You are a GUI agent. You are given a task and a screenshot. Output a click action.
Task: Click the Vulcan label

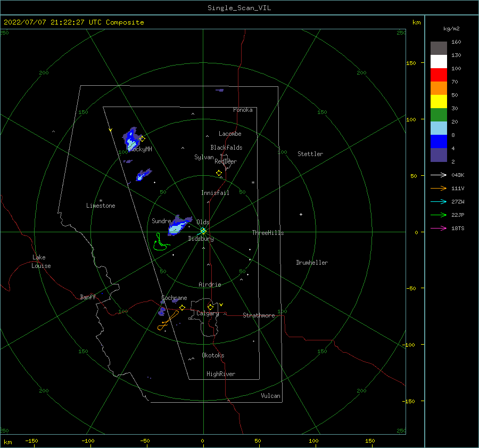pos(270,396)
